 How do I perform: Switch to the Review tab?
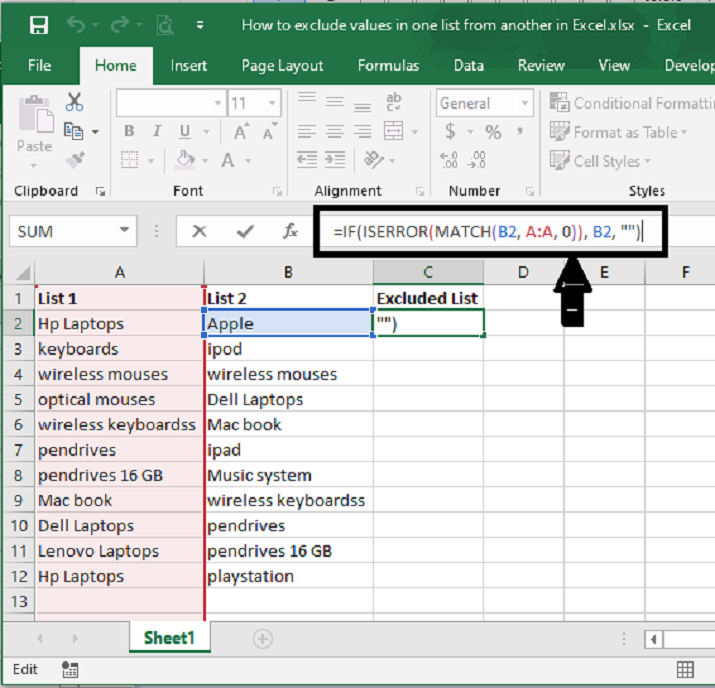coord(541,66)
